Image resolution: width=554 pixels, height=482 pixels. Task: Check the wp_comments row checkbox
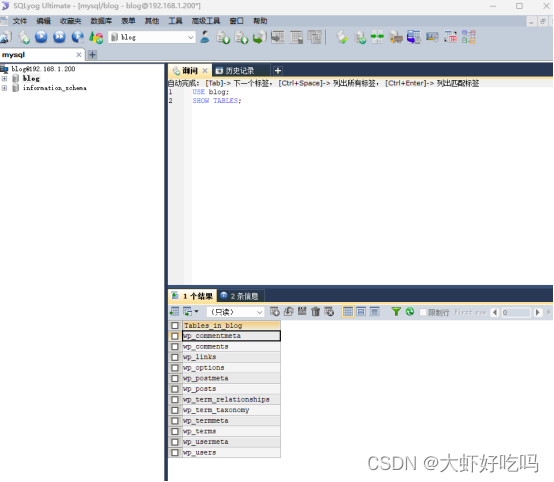tap(175, 347)
